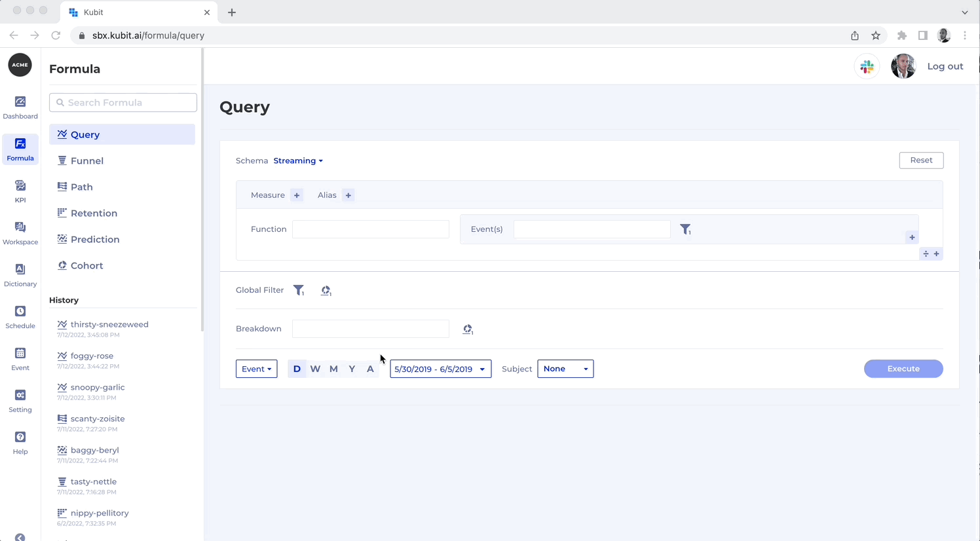
Task: Add a new Alias with plus
Action: point(349,195)
